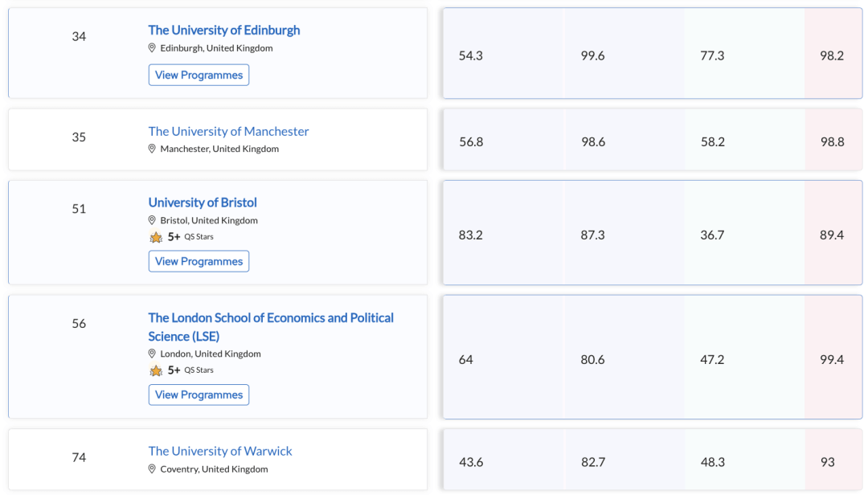Select the 99.6 score in Edinburgh row
This screenshot has height=495, width=868.
pos(592,55)
